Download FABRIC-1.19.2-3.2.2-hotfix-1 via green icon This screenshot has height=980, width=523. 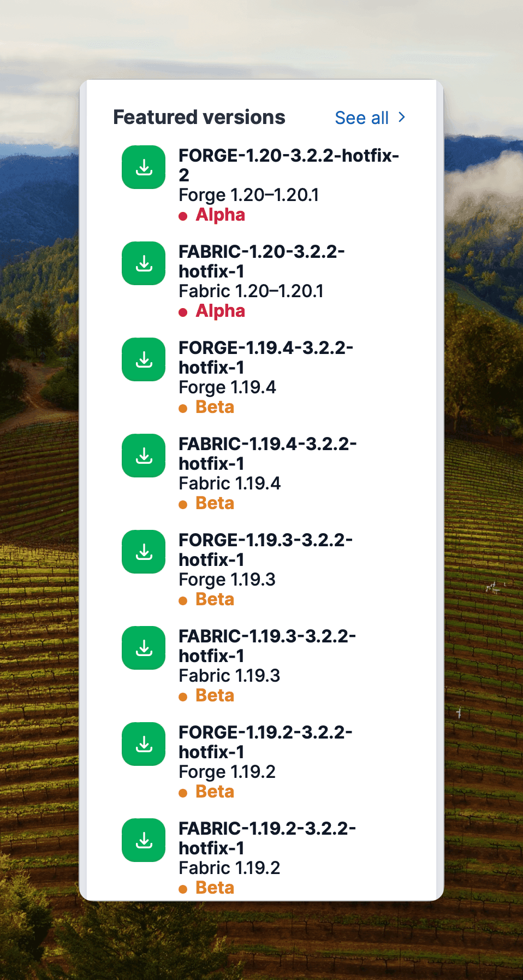(x=144, y=840)
